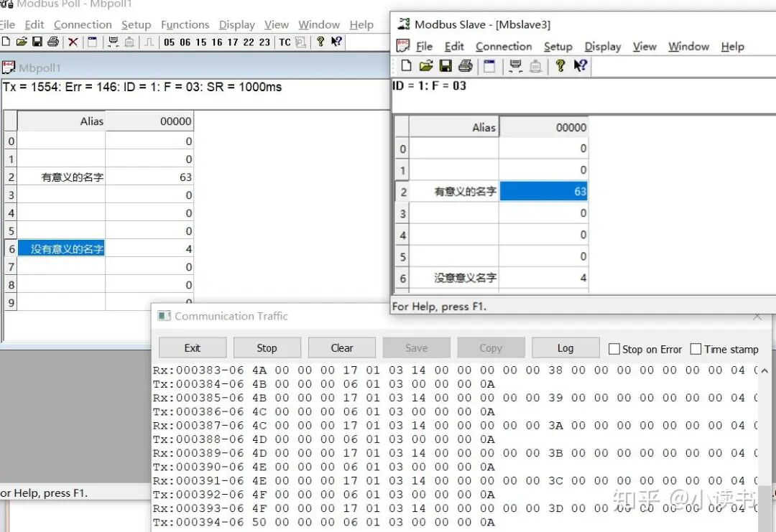The width and height of the screenshot is (776, 532).
Task: Open Setup menu in Modbus Poll
Action: coord(136,24)
